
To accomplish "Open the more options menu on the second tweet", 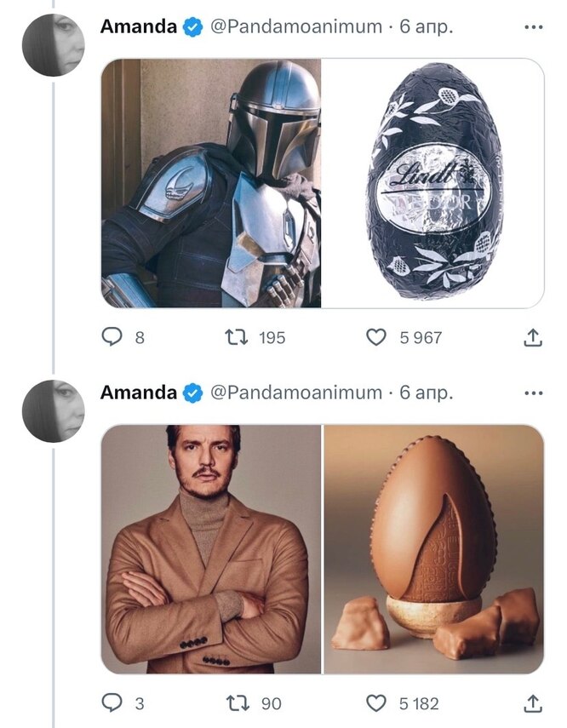I will click(x=532, y=393).
